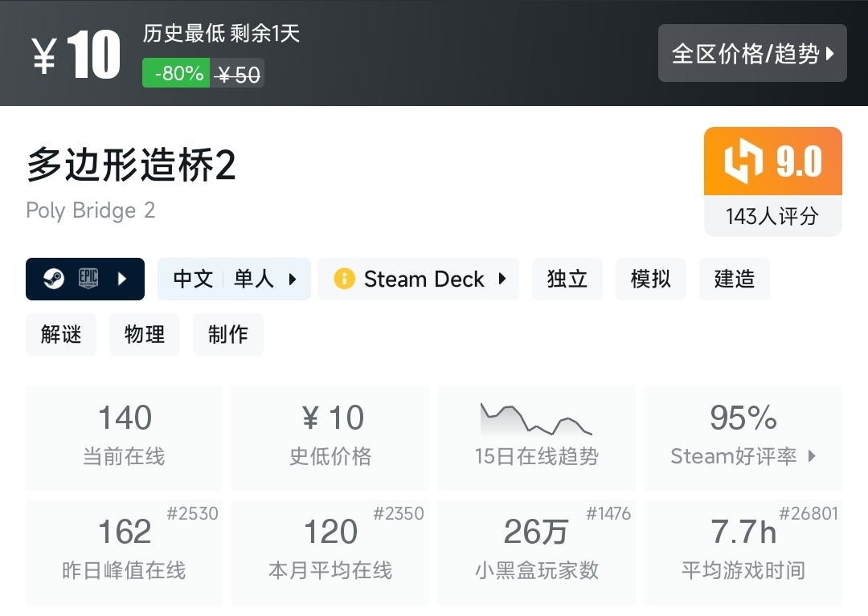Click the Steam platform icon
Screen dimensions: 868x616
click(55, 279)
